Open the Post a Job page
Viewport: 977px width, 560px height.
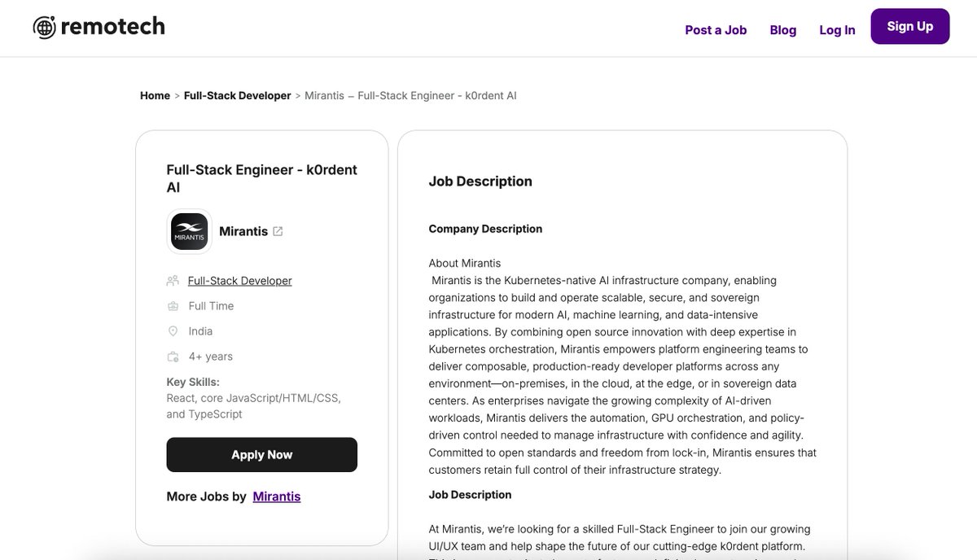[716, 29]
